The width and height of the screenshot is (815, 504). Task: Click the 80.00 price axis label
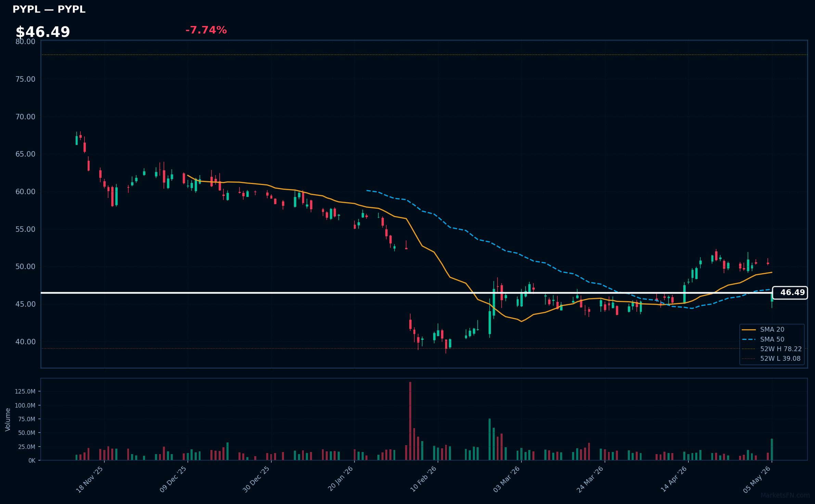pyautogui.click(x=25, y=42)
